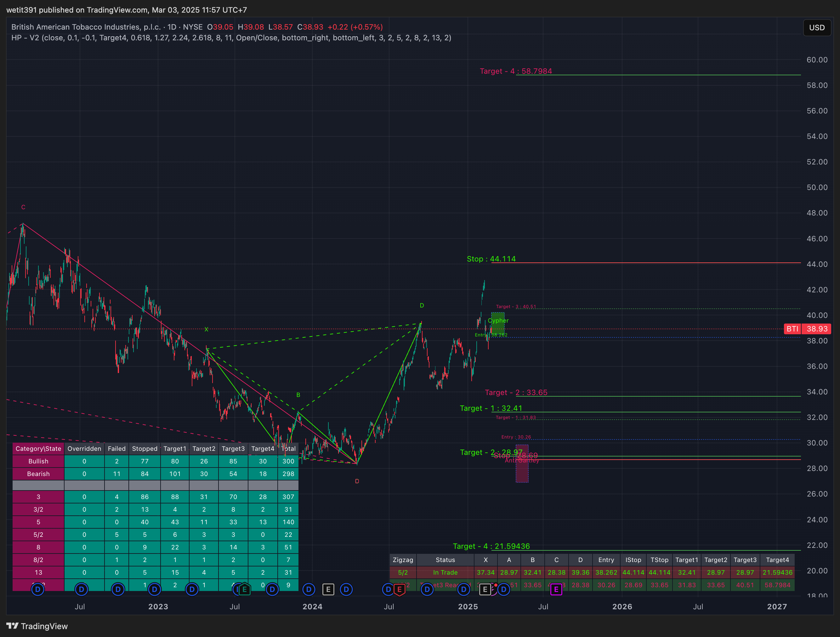Image resolution: width=840 pixels, height=637 pixels.
Task: Select the 'Overridden' column header
Action: point(84,449)
